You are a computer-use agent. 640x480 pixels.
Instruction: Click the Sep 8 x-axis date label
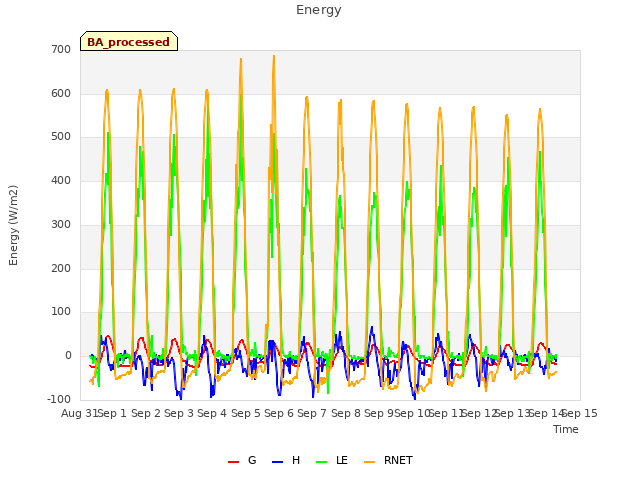[346, 413]
